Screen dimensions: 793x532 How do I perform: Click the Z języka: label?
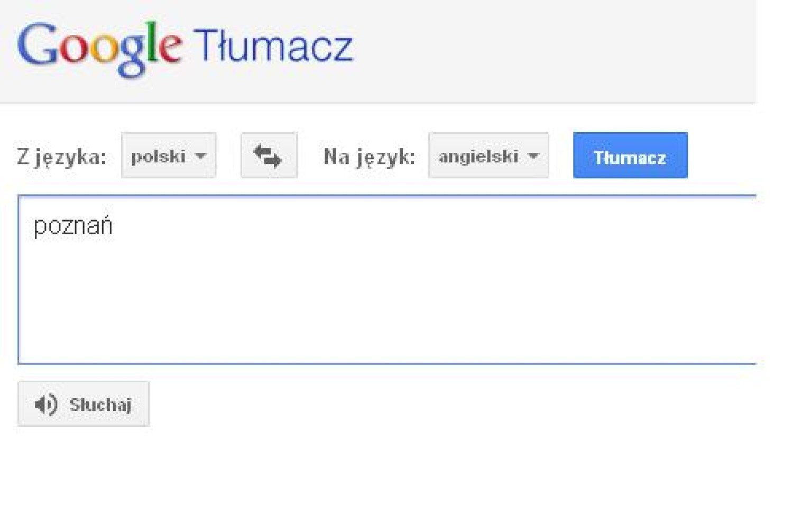(62, 157)
